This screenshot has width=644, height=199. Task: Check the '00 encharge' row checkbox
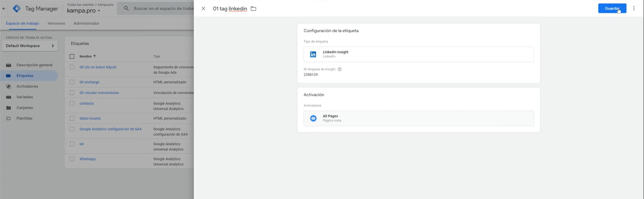(x=72, y=82)
